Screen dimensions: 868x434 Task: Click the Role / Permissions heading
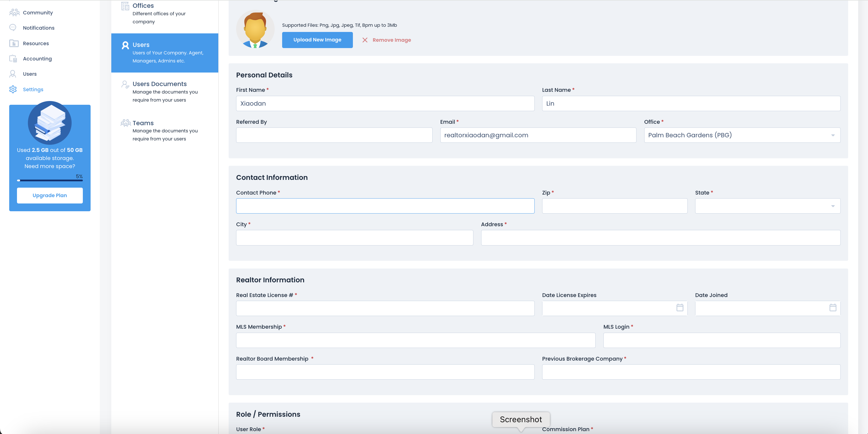click(268, 414)
